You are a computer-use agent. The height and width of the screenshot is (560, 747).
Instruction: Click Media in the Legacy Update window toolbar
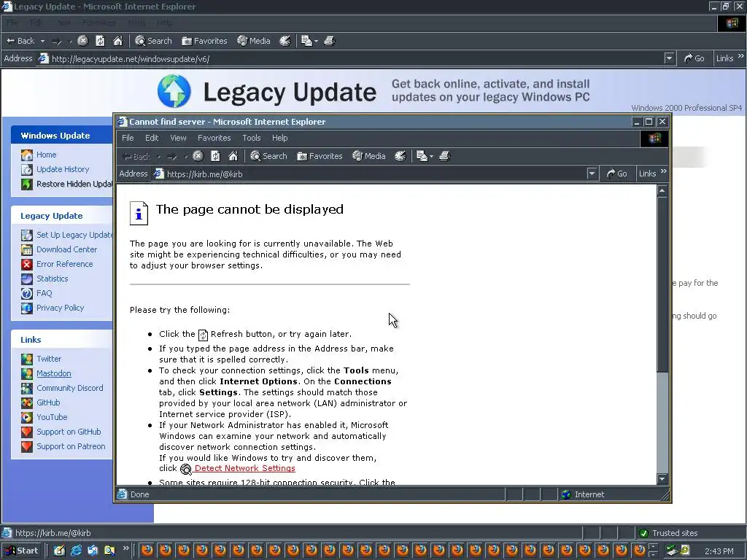pos(253,41)
